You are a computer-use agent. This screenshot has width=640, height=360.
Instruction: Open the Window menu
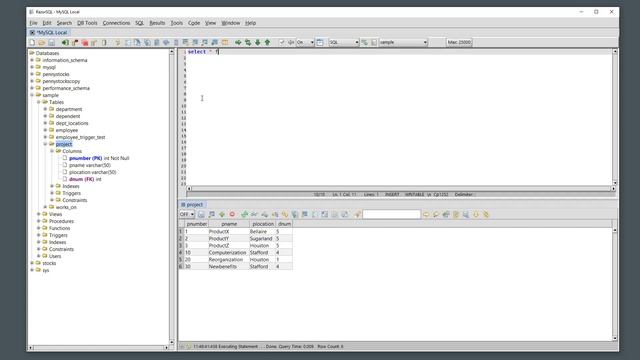click(231, 23)
